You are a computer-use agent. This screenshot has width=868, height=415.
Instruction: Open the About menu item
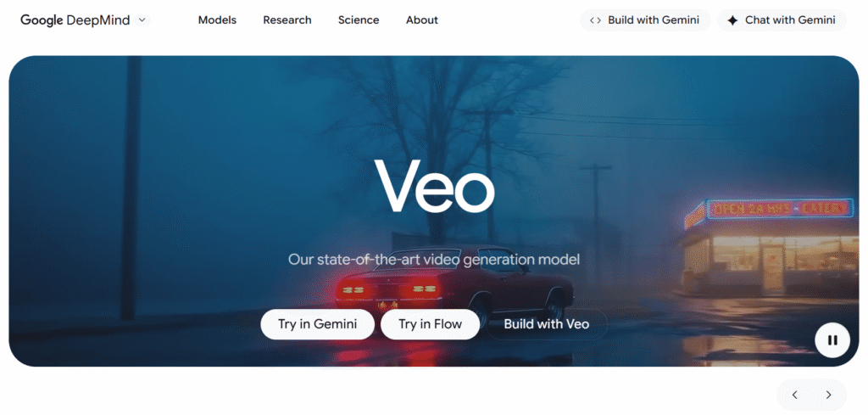[422, 20]
